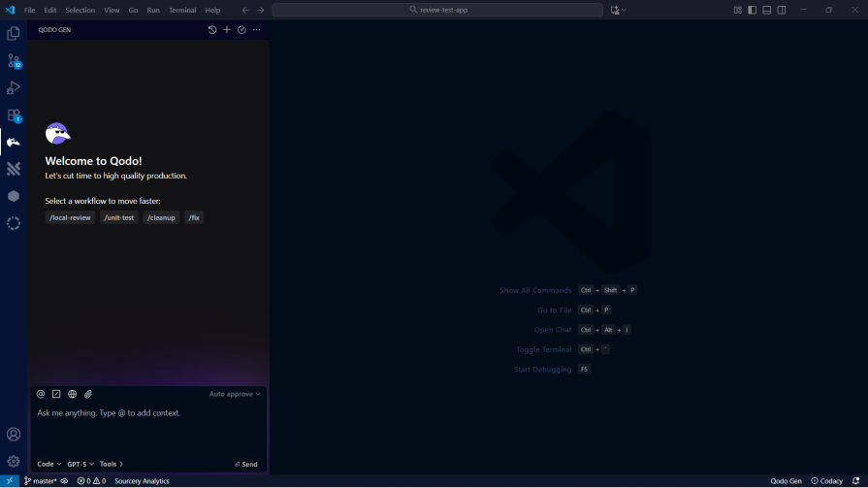
Task: Toggle the primary side bar layout button
Action: pyautogui.click(x=752, y=10)
